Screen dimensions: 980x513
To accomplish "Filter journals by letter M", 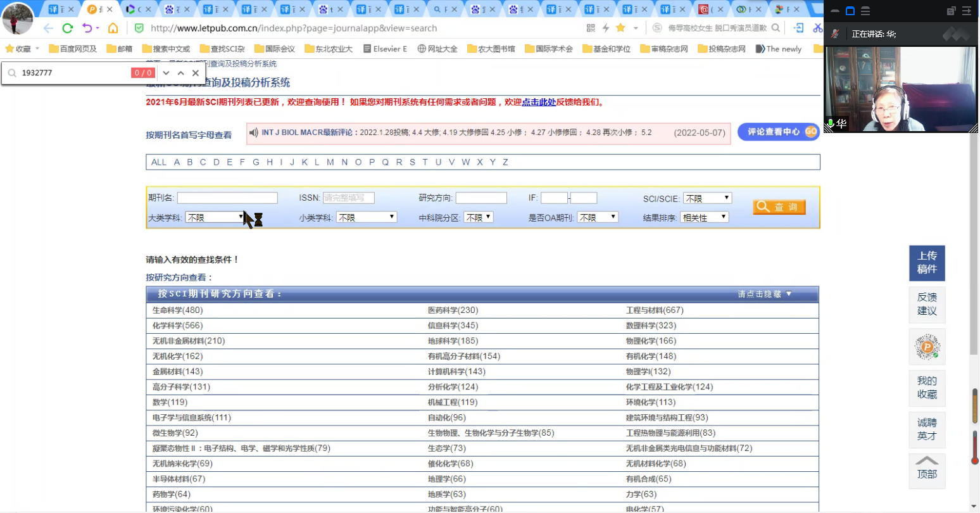I will tap(330, 162).
